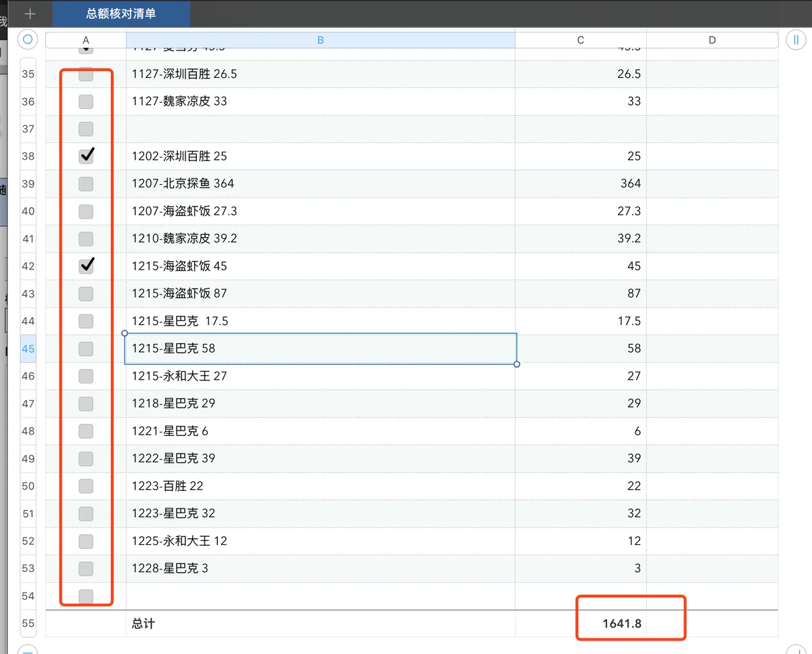Check the box for 1222-星巴克 39
The width and height of the screenshot is (812, 654).
(86, 458)
